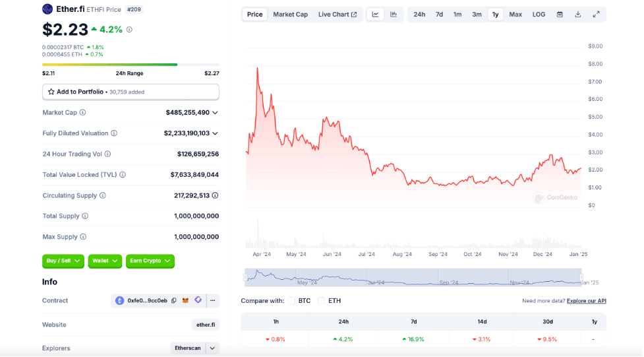Click Add to Portfolio button
This screenshot has width=644, height=357.
pos(131,92)
